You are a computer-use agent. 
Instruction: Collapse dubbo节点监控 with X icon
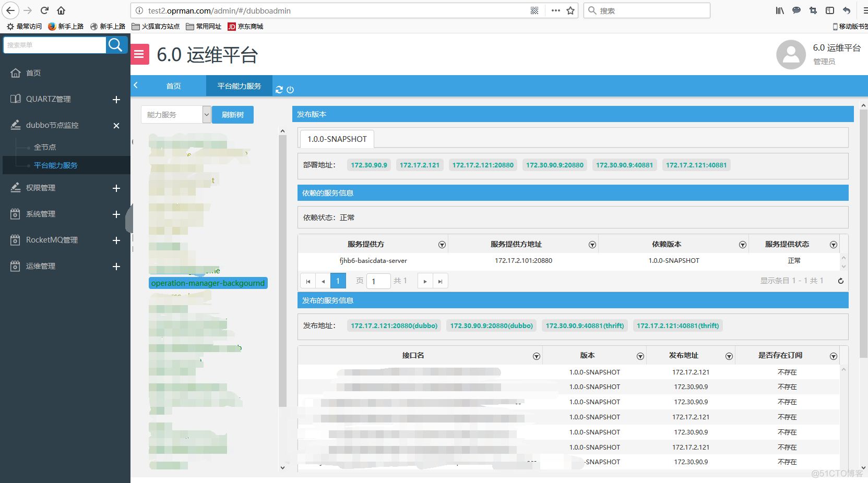point(116,126)
